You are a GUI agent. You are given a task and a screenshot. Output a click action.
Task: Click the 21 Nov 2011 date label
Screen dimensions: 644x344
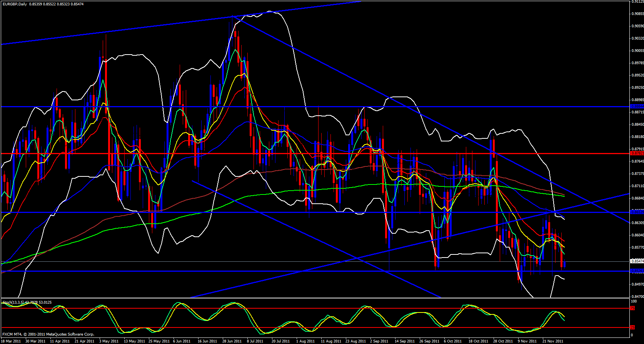[553, 341]
